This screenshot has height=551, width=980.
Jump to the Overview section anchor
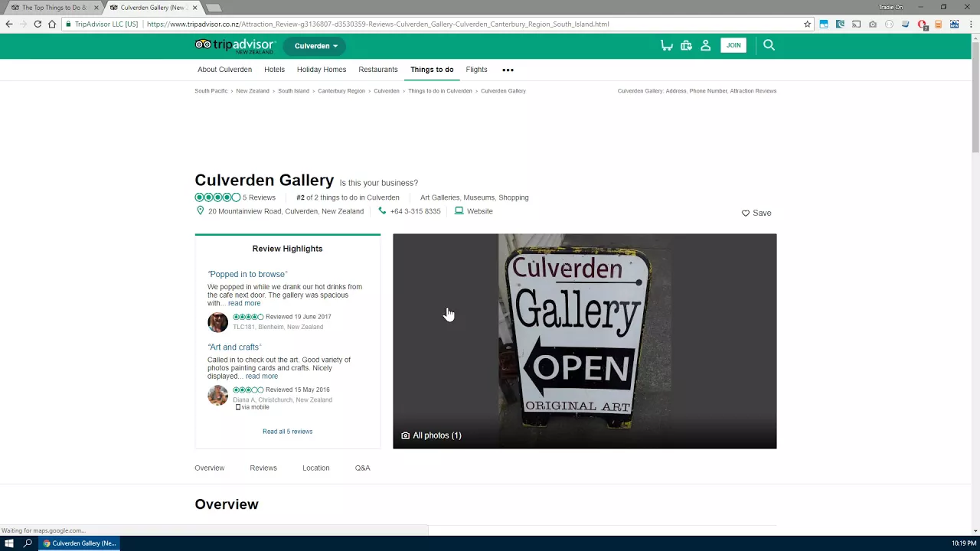tap(210, 468)
